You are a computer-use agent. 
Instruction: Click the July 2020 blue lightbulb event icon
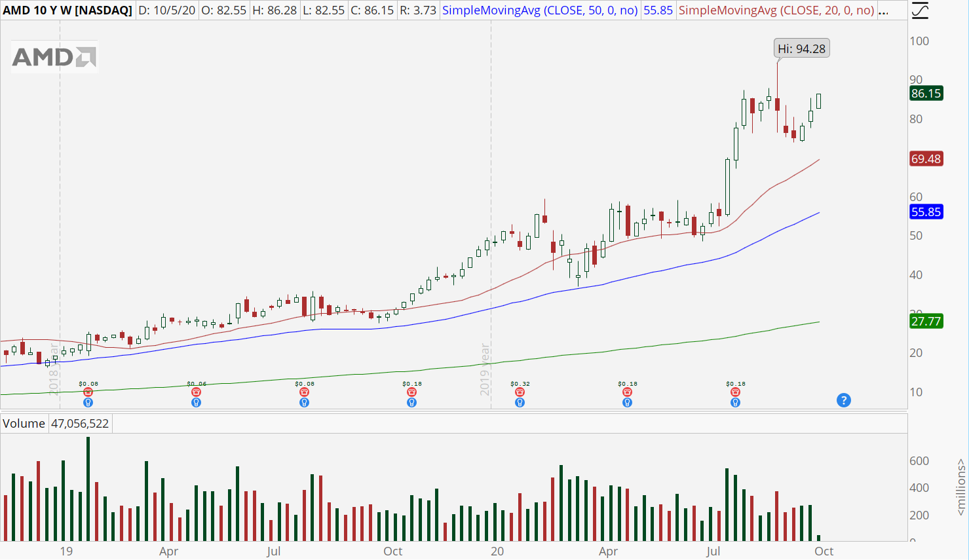(x=735, y=402)
